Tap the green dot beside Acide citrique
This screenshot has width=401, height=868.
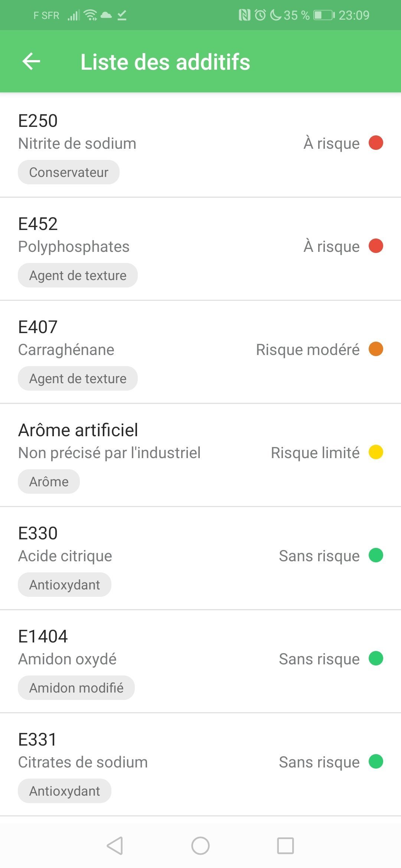pos(376,555)
